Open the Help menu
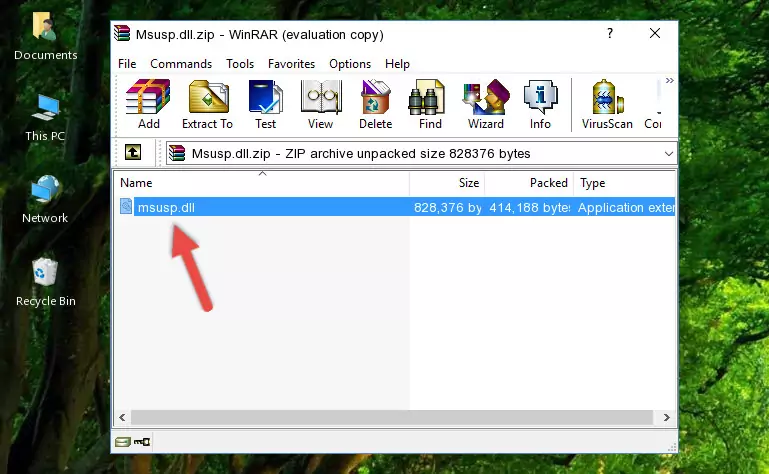Image resolution: width=769 pixels, height=474 pixels. (x=397, y=64)
